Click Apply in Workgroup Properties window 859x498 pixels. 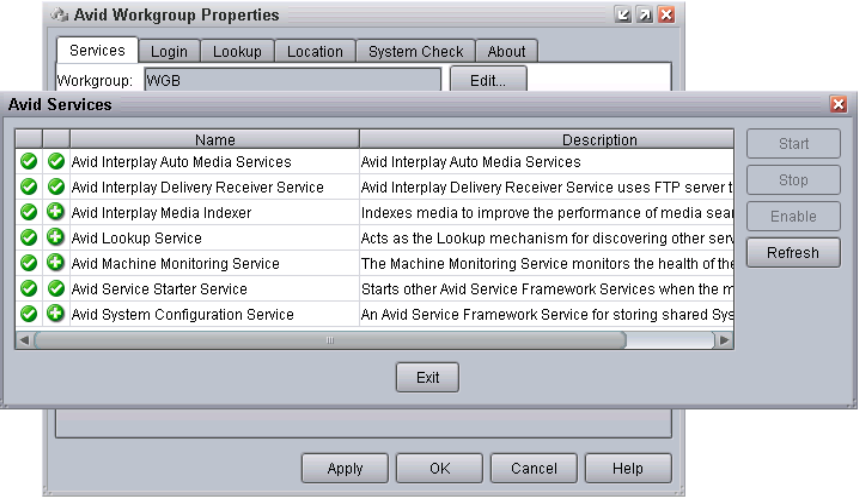(x=345, y=468)
